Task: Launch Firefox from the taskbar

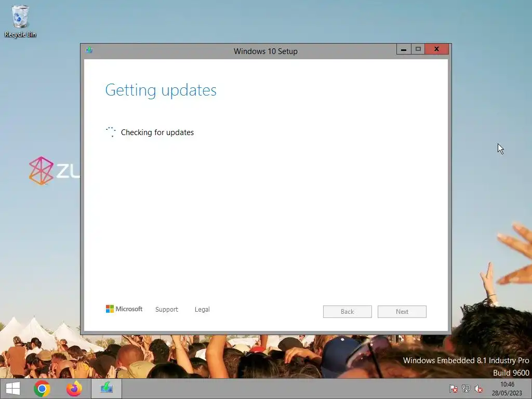Action: pyautogui.click(x=74, y=389)
